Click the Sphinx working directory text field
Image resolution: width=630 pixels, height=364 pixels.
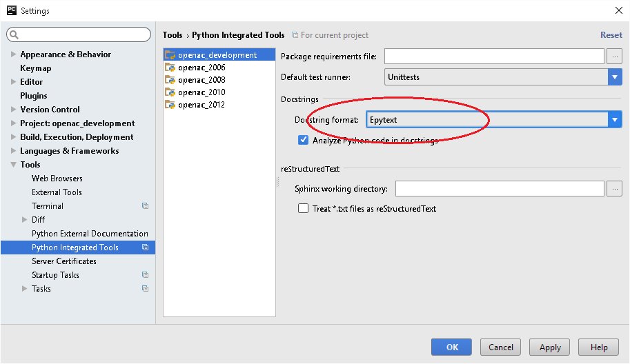tap(500, 189)
